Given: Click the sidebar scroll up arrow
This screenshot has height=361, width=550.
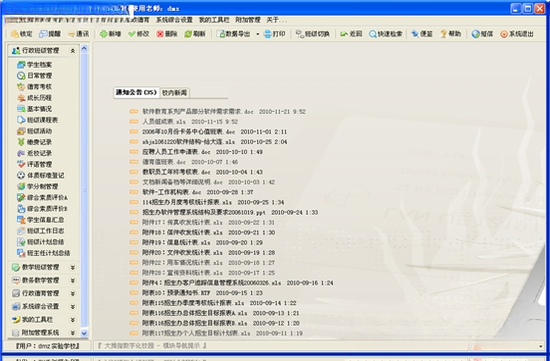Looking at the screenshot, I should (x=84, y=49).
